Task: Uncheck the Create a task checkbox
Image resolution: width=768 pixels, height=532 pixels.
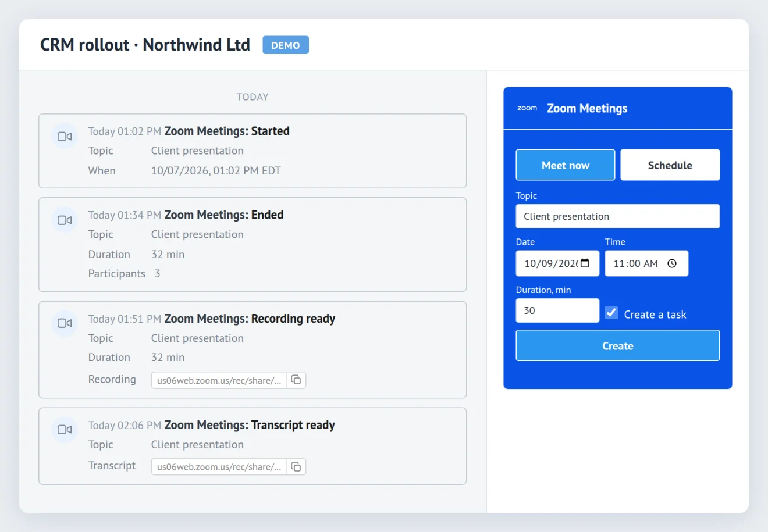Action: (611, 313)
